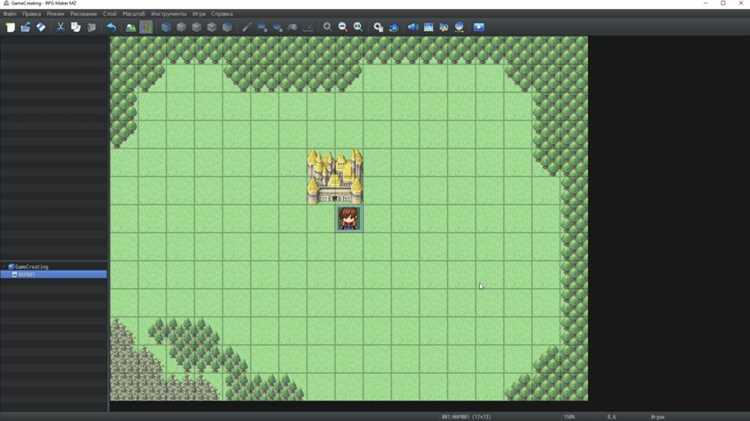750x421 pixels.
Task: Open the Инструменты menu
Action: click(169, 14)
